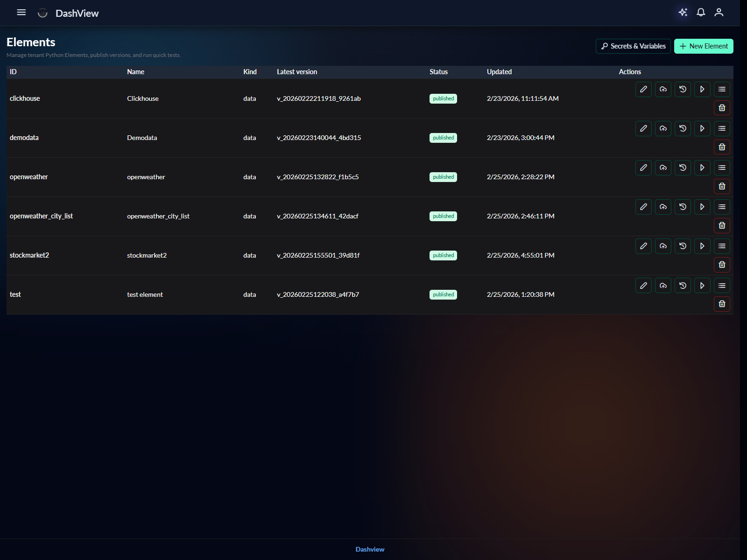747x560 pixels.
Task: Delete the test element
Action: click(722, 304)
